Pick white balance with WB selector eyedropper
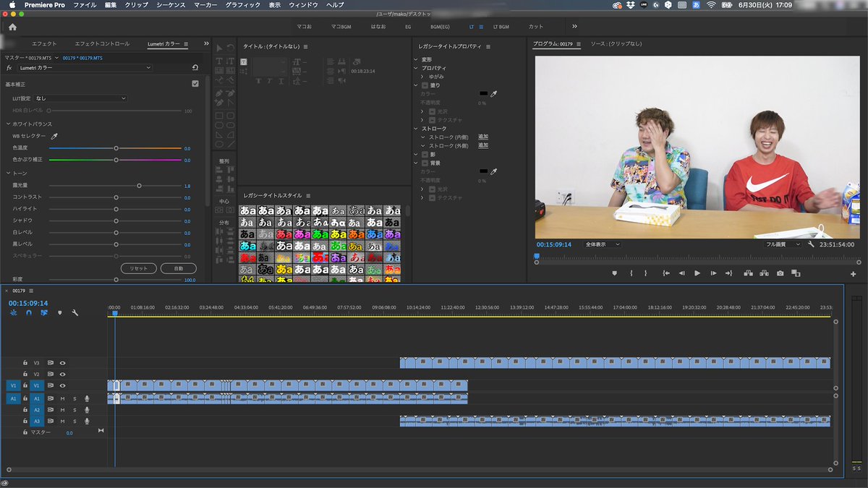 (54, 136)
